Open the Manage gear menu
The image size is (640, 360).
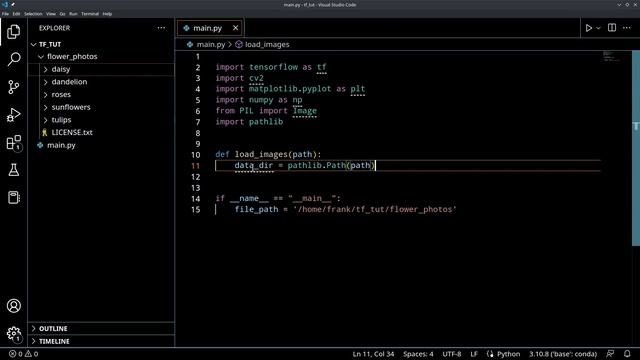point(13,333)
